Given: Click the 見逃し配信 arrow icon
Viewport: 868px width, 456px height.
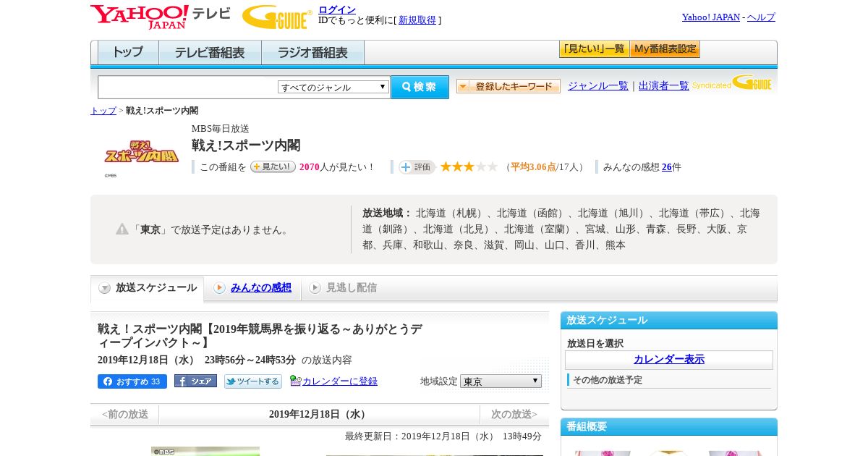Looking at the screenshot, I should (x=315, y=288).
